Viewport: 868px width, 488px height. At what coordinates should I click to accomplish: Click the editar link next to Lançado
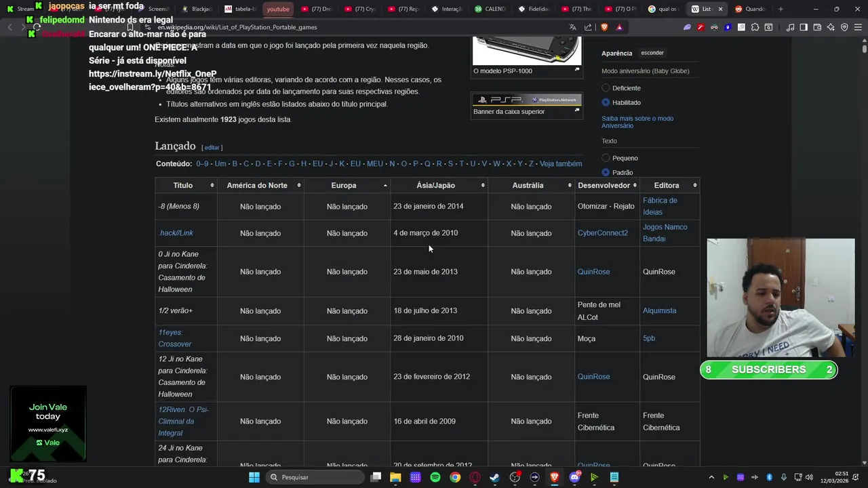click(x=212, y=147)
